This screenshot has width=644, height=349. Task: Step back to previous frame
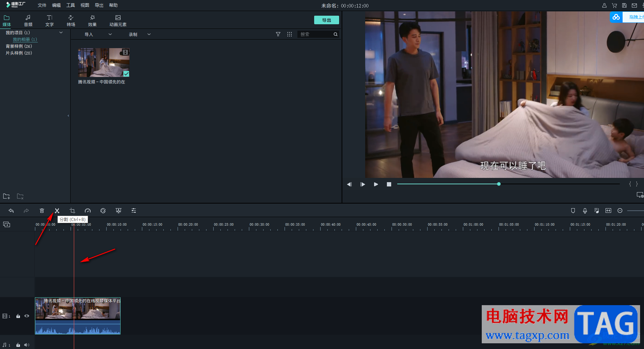[349, 184]
